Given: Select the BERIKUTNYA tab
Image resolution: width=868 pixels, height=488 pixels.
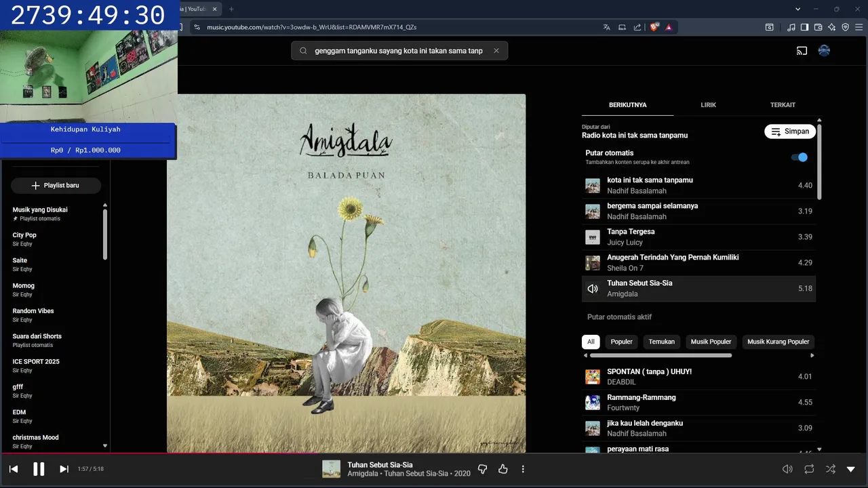Looking at the screenshot, I should point(628,105).
